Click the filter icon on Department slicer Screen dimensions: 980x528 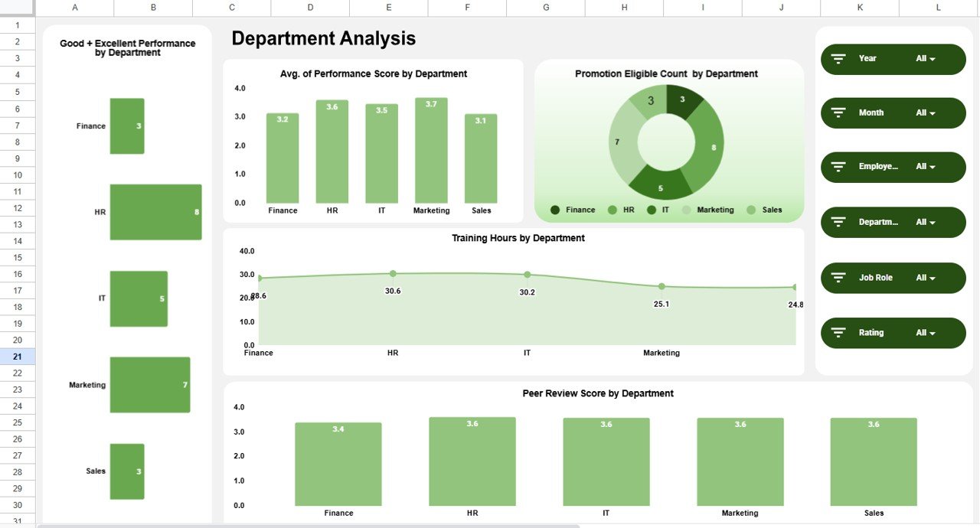pos(838,222)
